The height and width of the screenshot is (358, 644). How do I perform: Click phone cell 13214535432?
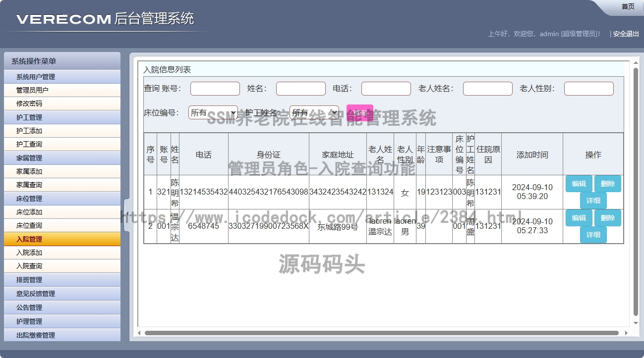pos(204,192)
